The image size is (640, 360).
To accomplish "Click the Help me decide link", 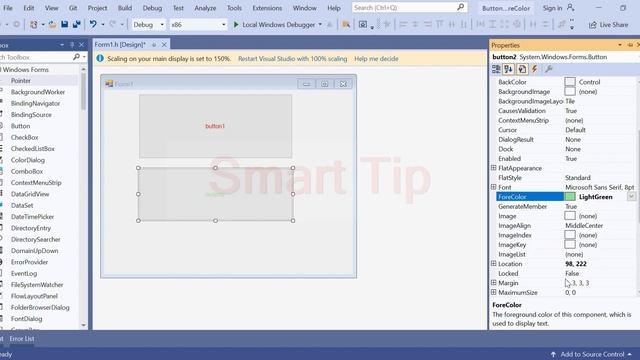I will (x=376, y=58).
